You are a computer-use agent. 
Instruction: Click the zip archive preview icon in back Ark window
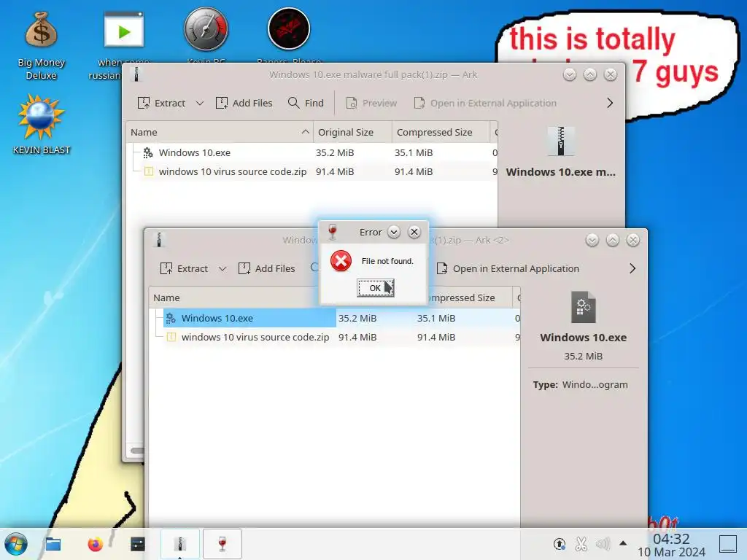pos(561,141)
